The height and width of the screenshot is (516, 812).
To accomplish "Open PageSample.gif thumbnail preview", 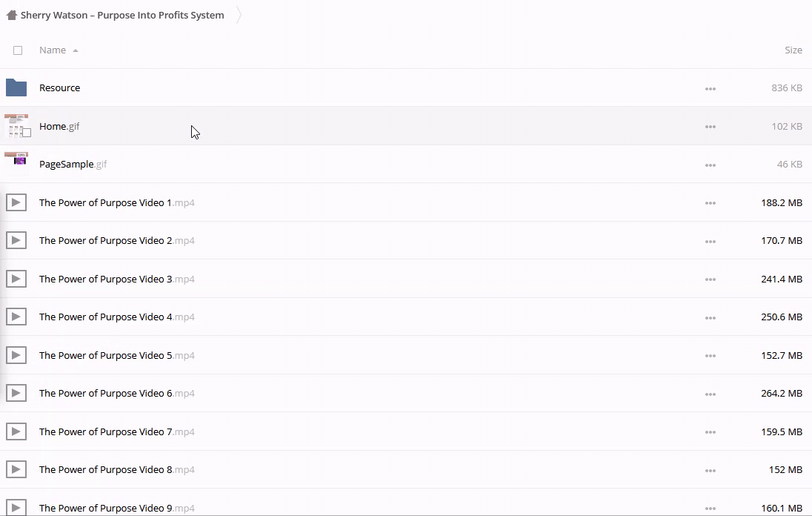I will 16,160.
